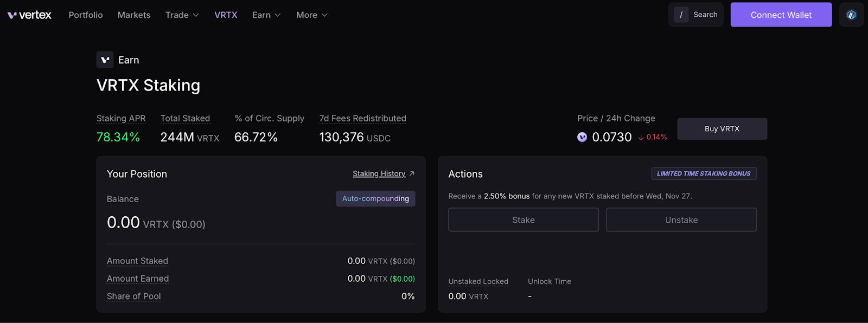Open the chain selector icon beside Connect Wallet

click(x=851, y=15)
